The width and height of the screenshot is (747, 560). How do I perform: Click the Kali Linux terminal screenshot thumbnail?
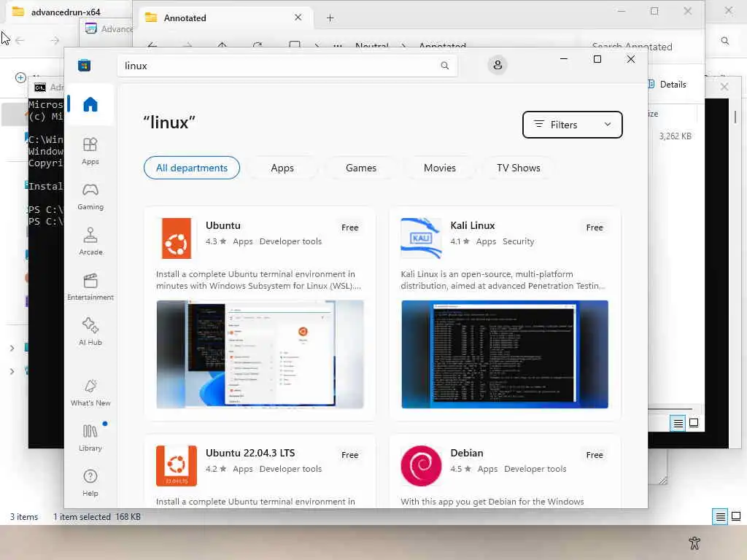coord(505,354)
